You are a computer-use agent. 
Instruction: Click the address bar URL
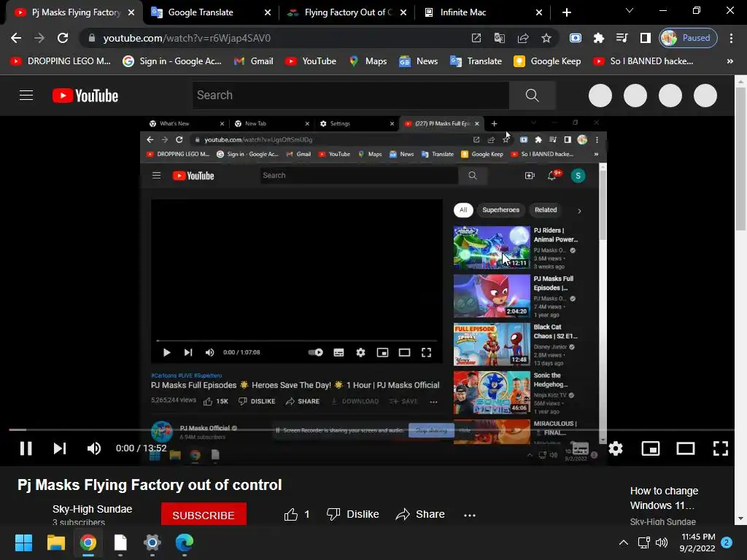point(187,38)
